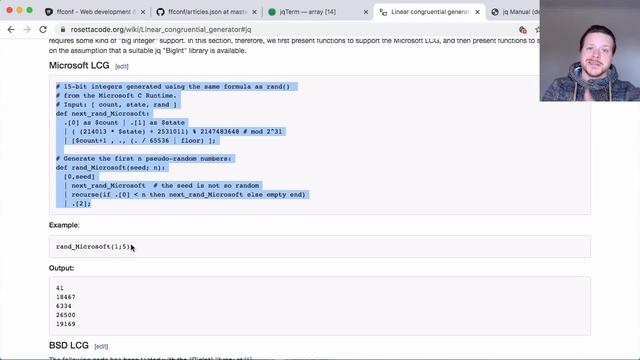Click the 'mod 2^31' code line

tap(173, 131)
